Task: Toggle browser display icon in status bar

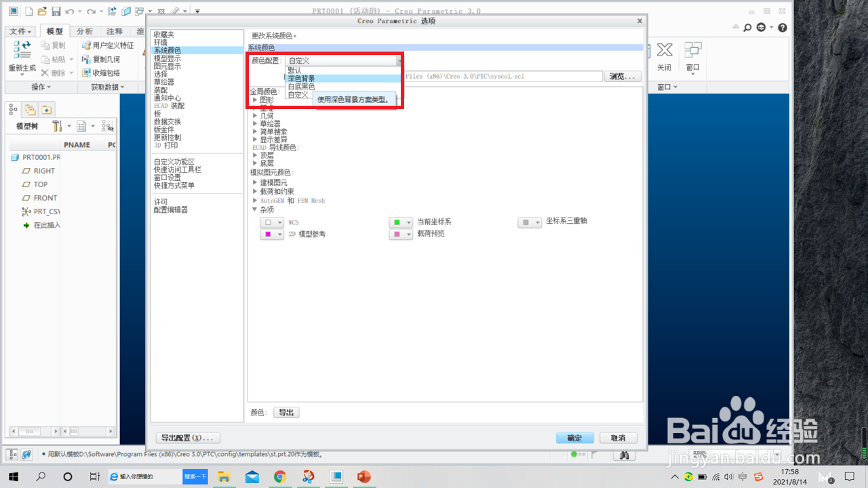Action: point(26,455)
